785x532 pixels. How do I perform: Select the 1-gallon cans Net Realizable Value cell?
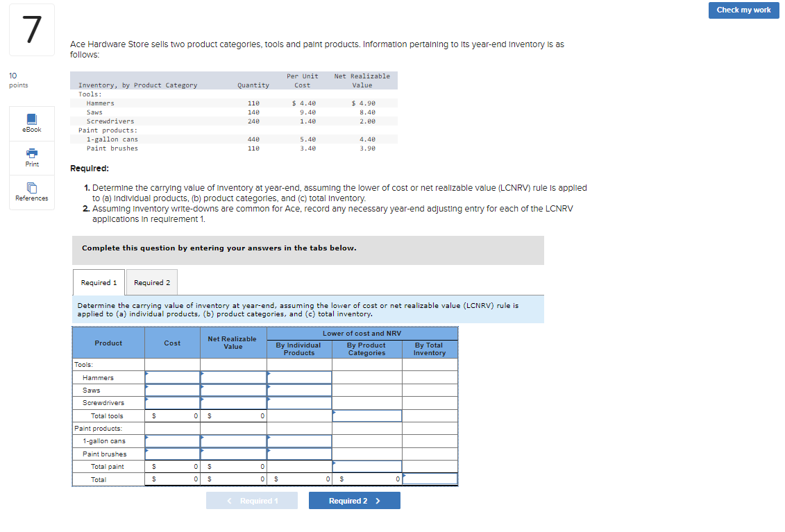click(233, 441)
